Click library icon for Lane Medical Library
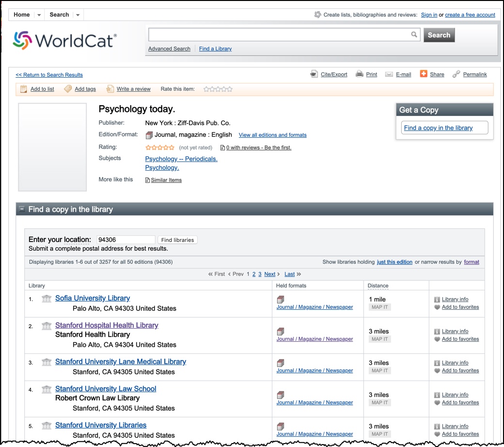 click(x=47, y=362)
